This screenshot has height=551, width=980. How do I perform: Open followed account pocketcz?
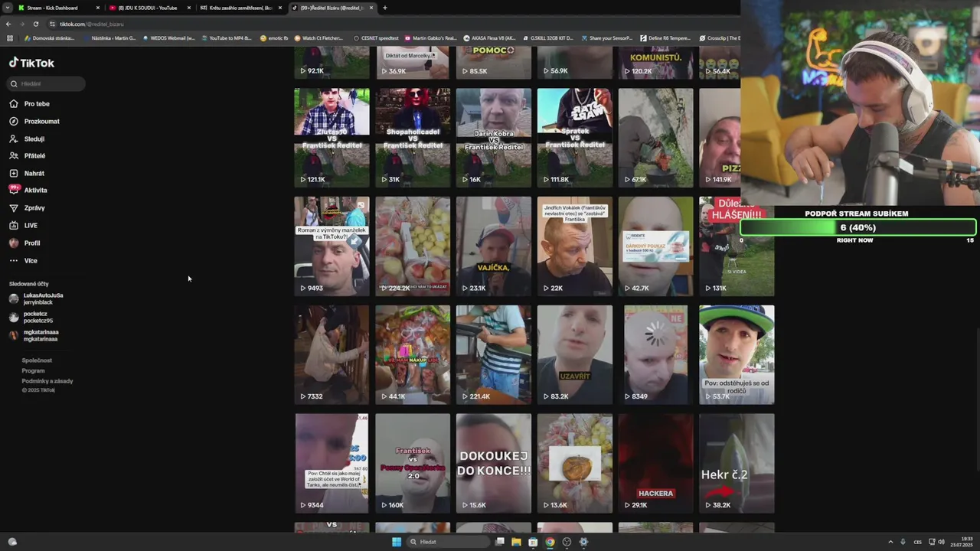click(31, 317)
